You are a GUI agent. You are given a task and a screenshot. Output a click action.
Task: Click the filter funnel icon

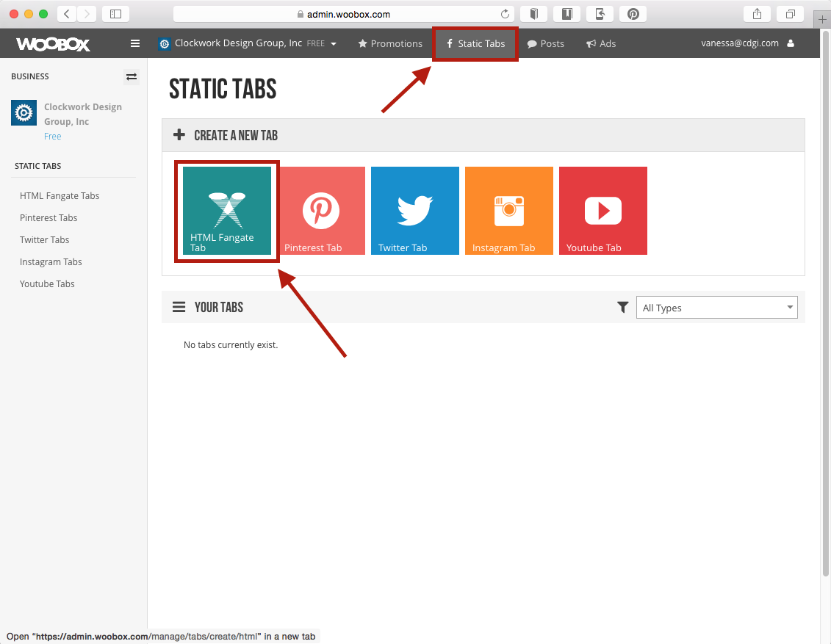pyautogui.click(x=623, y=307)
